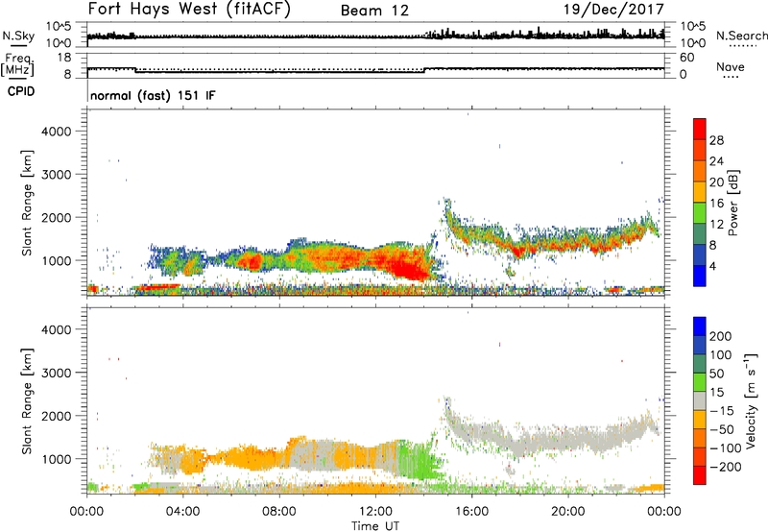
Task: Click the "Time UT" axis title
Action: pyautogui.click(x=375, y=526)
